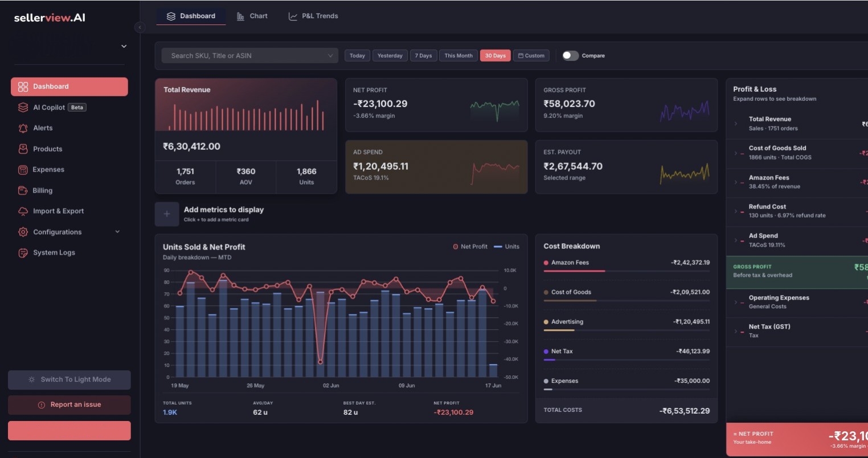Click the Total Costs value -₹6,53,512.29
The height and width of the screenshot is (458, 868).
[685, 411]
